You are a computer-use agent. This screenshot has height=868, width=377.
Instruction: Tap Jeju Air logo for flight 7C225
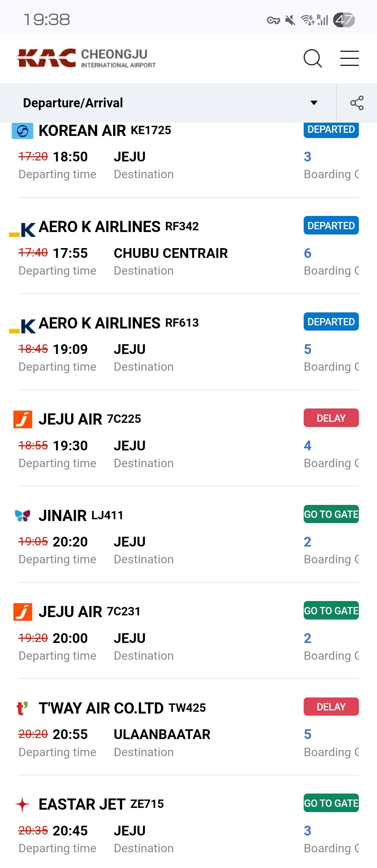click(x=23, y=419)
